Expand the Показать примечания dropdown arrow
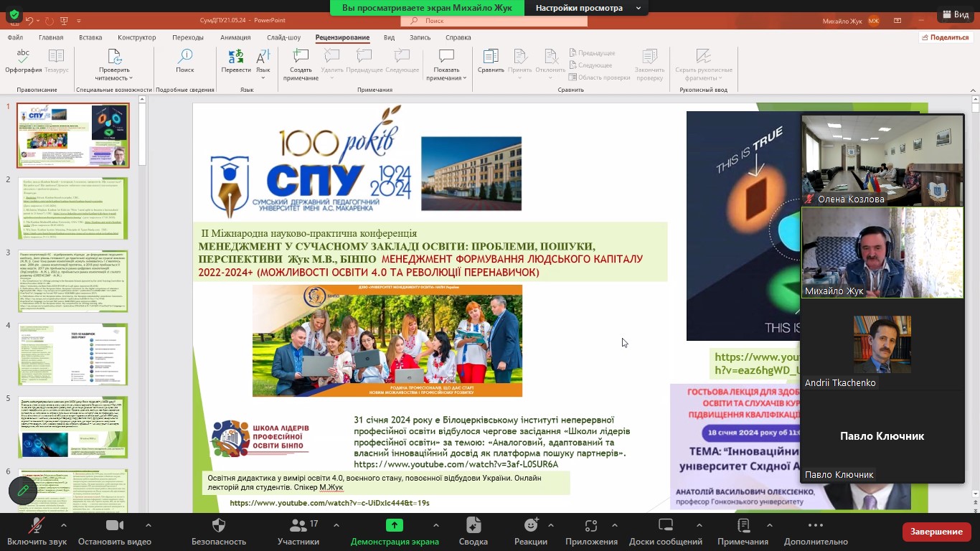The width and height of the screenshot is (980, 551). tap(465, 78)
